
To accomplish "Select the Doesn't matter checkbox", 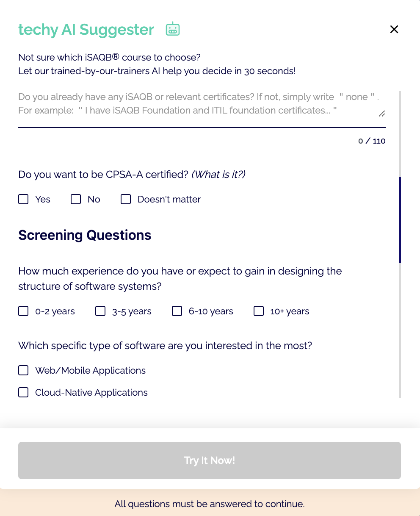I will (125, 199).
